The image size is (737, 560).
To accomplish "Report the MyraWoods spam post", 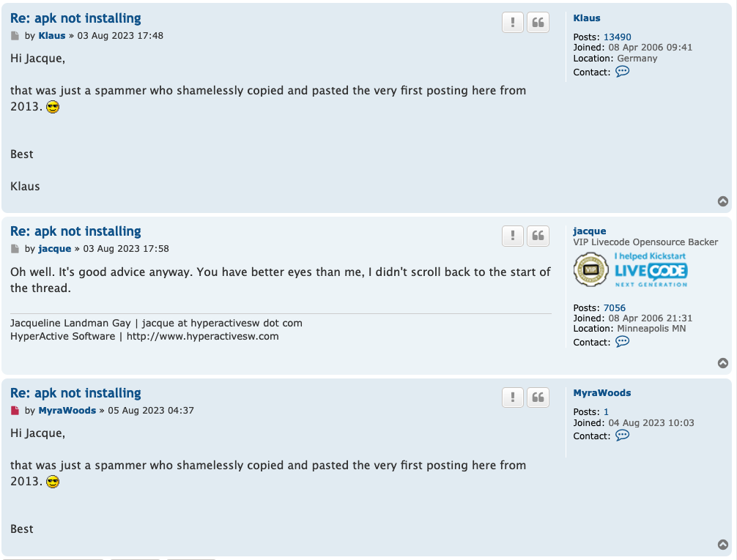I will pos(513,397).
